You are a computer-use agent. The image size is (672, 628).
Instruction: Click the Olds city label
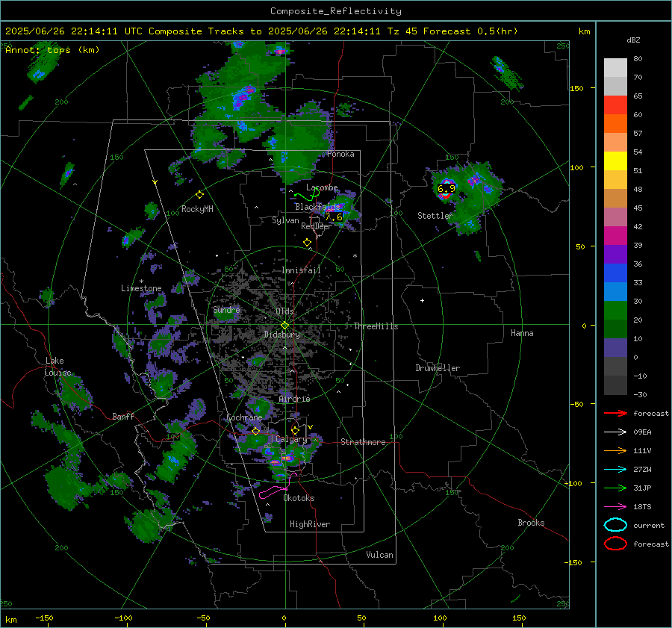click(284, 311)
